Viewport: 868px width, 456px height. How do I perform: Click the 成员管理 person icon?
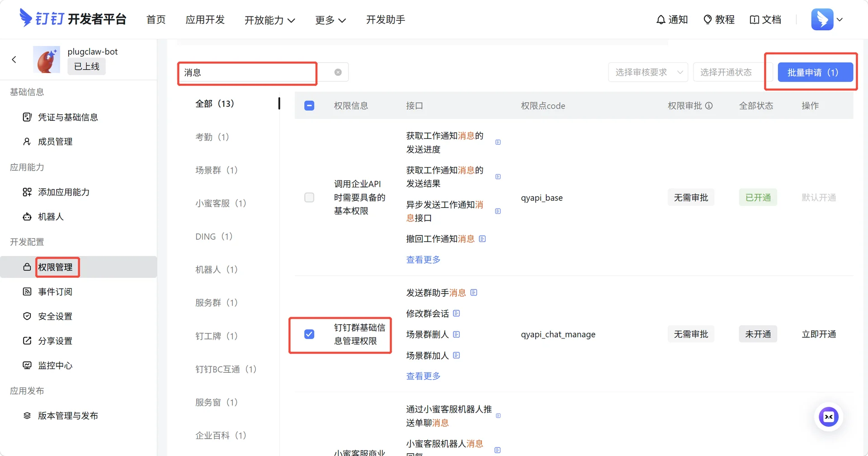(x=27, y=142)
